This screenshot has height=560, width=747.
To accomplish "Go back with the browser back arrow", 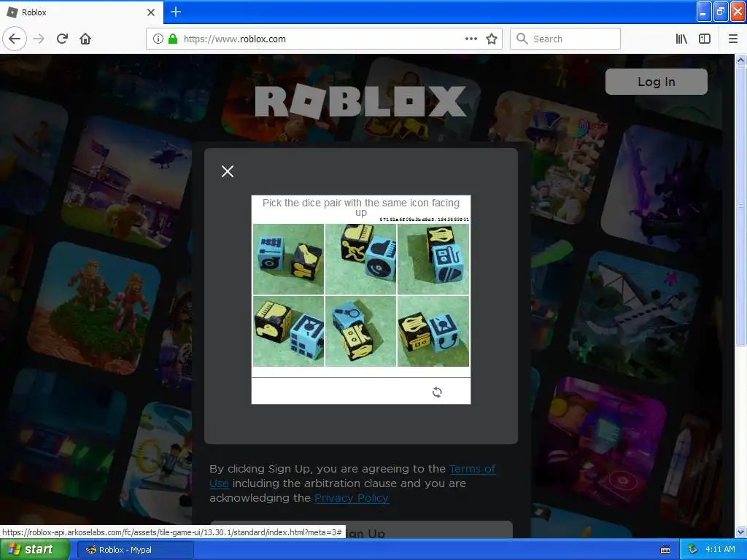I will pos(15,39).
